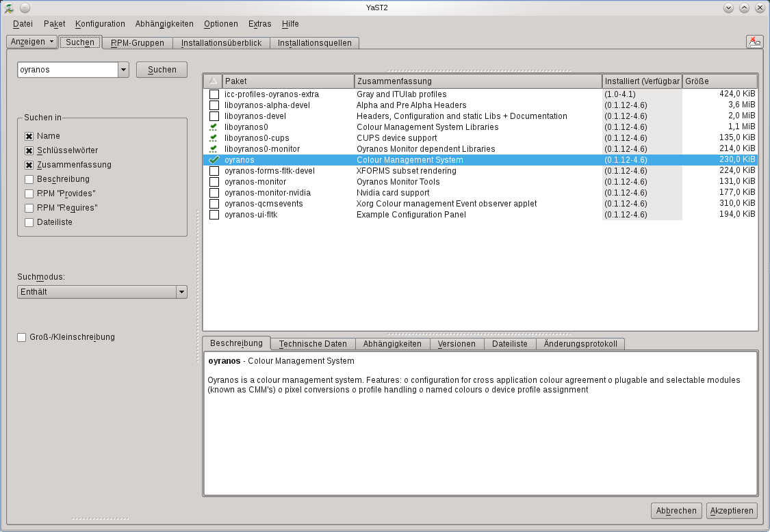Open the Anzeigen dropdown button
Image resolution: width=770 pixels, height=532 pixels.
32,42
